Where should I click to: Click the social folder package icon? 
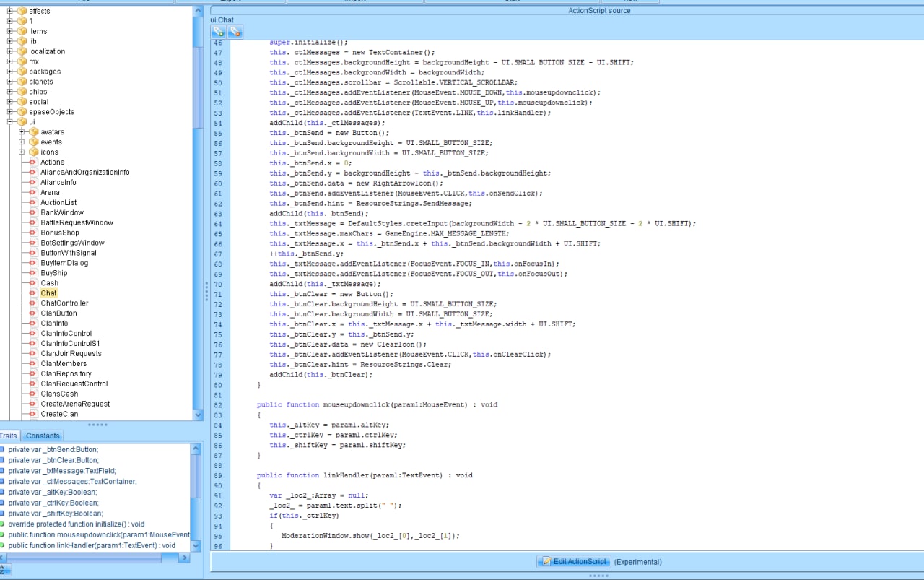tap(22, 102)
